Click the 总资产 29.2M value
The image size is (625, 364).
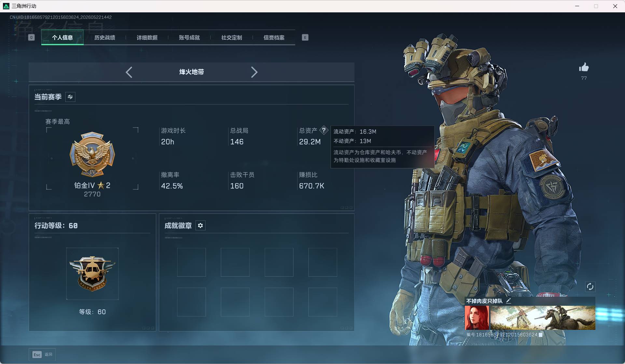click(310, 142)
